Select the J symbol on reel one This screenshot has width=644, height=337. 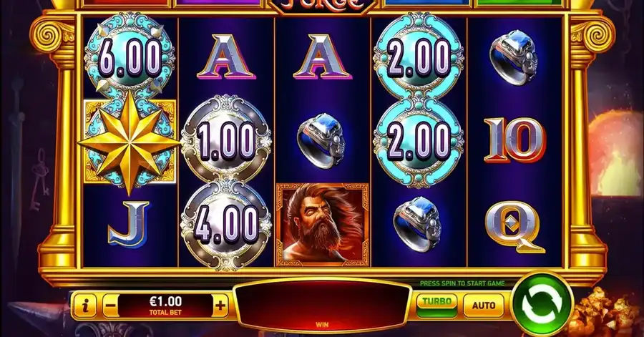pyautogui.click(x=129, y=225)
